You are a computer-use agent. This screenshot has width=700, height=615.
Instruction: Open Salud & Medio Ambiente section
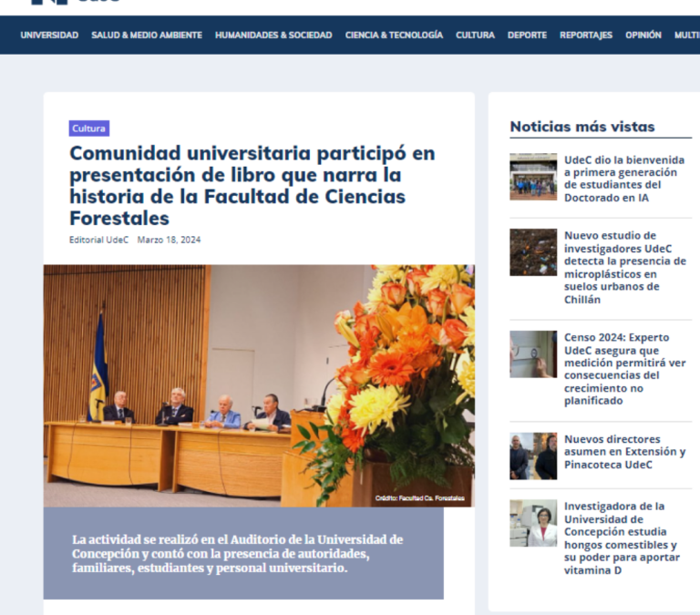pos(147,36)
